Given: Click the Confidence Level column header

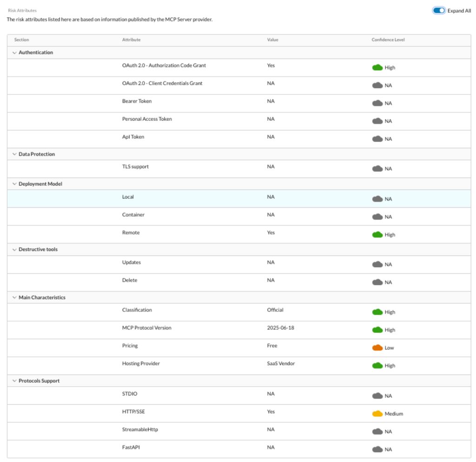Looking at the screenshot, I should [388, 40].
